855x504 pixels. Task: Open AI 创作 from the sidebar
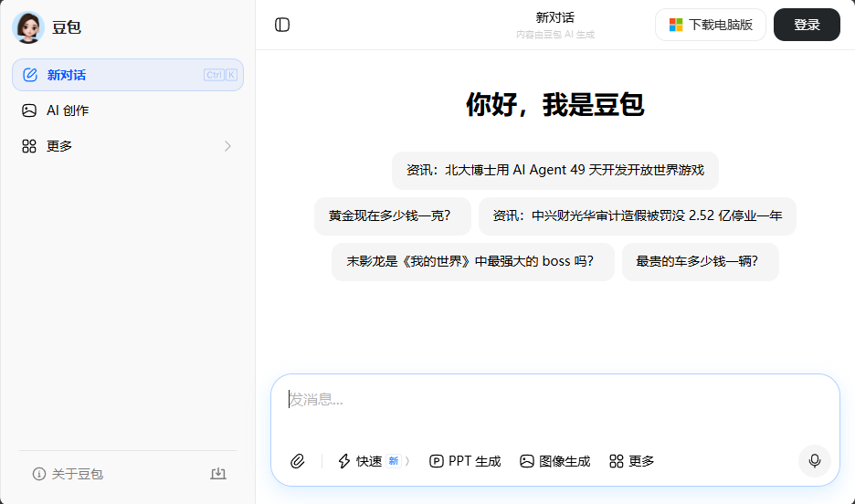tap(128, 110)
